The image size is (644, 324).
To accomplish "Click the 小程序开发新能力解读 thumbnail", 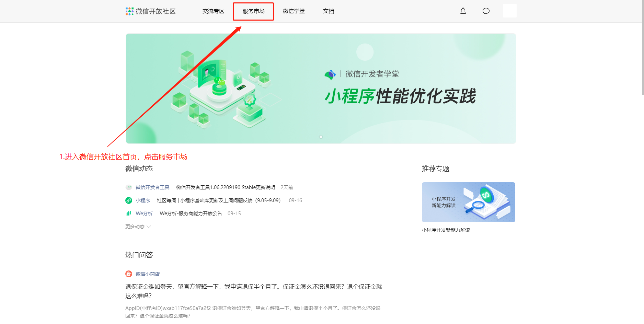I will 468,202.
